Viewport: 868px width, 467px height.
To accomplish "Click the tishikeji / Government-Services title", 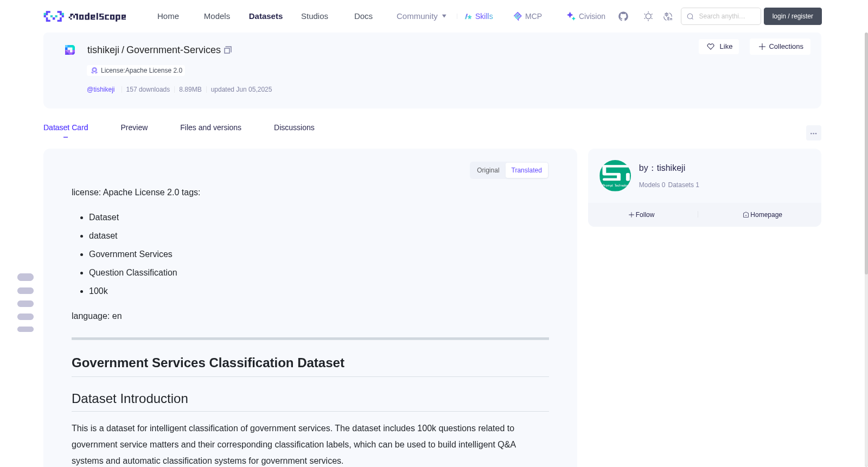I will tap(154, 50).
